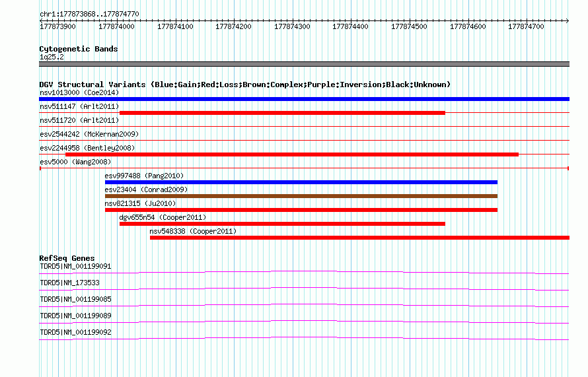Click the blue bar for nsv1013000

click(x=304, y=99)
